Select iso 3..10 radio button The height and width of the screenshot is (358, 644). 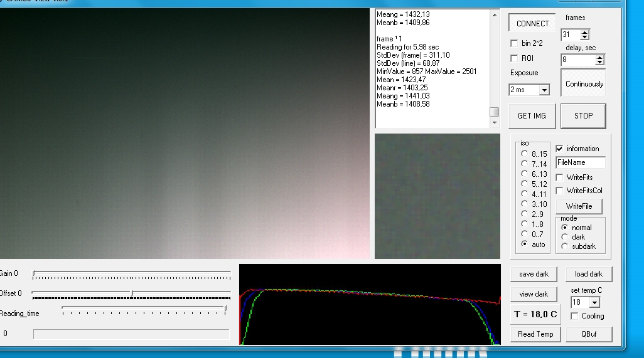525,204
